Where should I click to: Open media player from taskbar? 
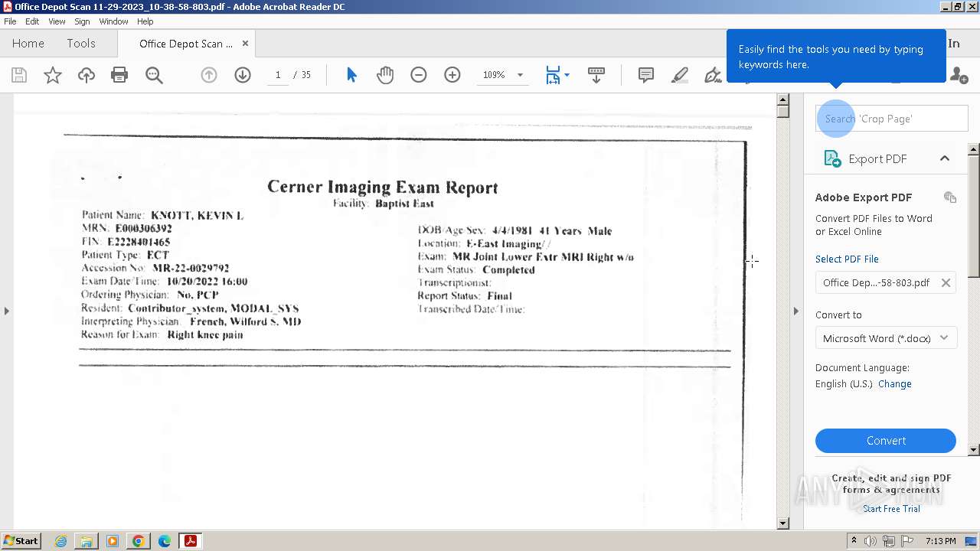click(x=113, y=541)
